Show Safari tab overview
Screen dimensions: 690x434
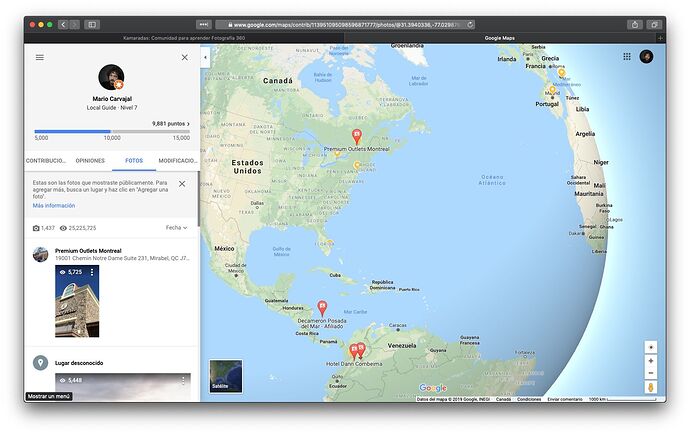point(654,25)
